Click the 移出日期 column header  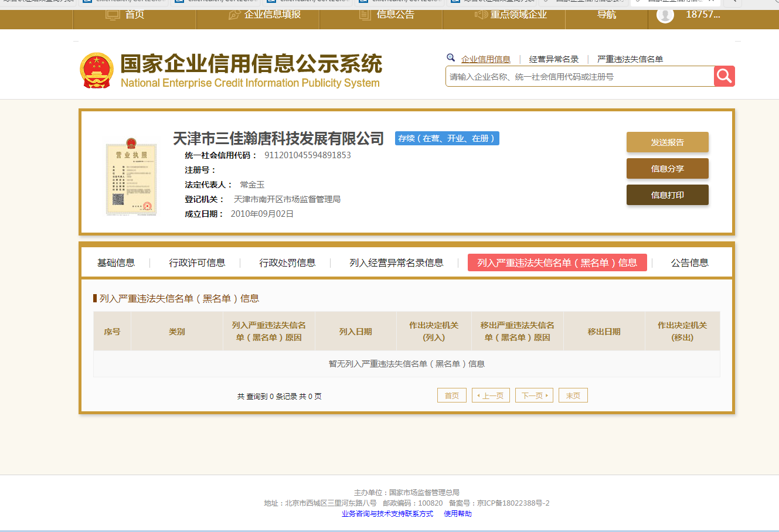pos(604,332)
